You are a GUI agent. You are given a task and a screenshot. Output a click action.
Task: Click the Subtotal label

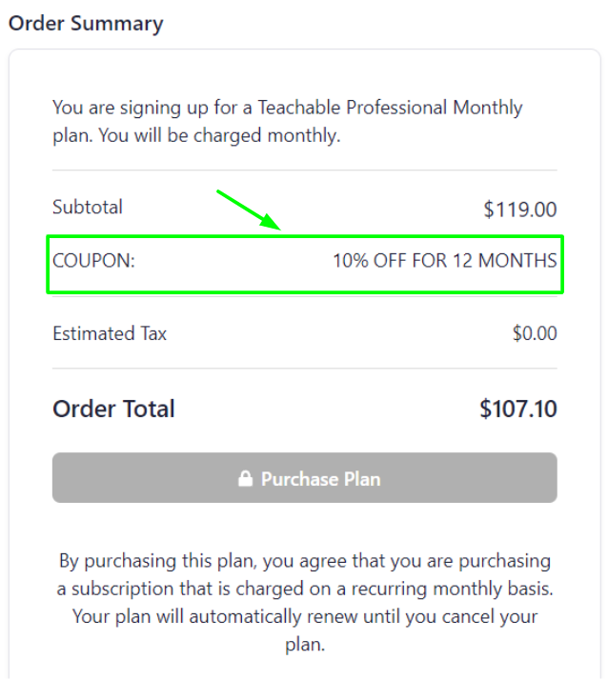88,207
